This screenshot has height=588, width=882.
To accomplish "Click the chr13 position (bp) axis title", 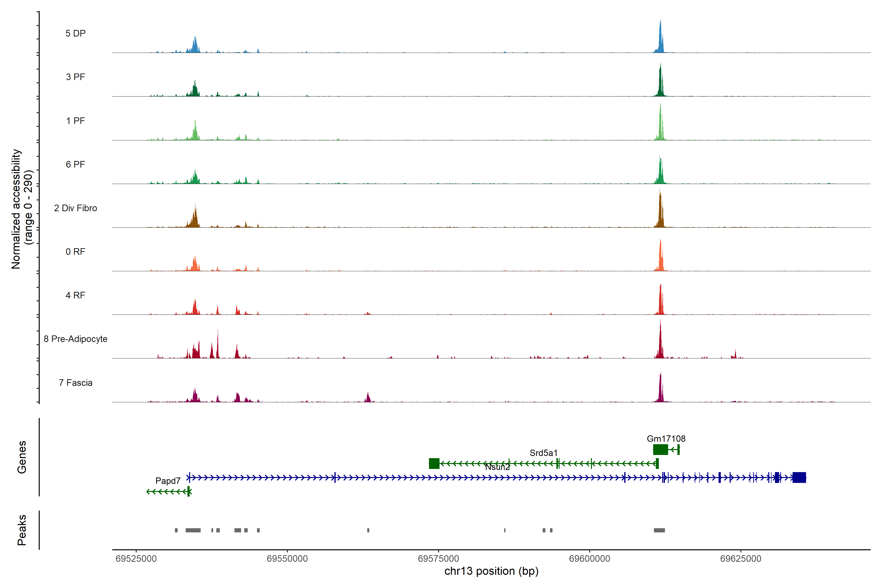I will 491,571.
